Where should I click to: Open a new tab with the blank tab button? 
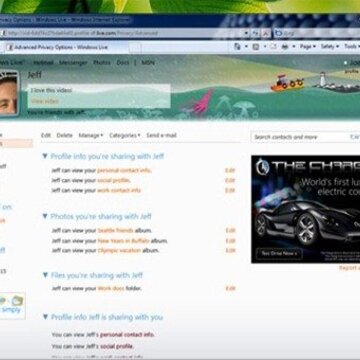tap(135, 48)
